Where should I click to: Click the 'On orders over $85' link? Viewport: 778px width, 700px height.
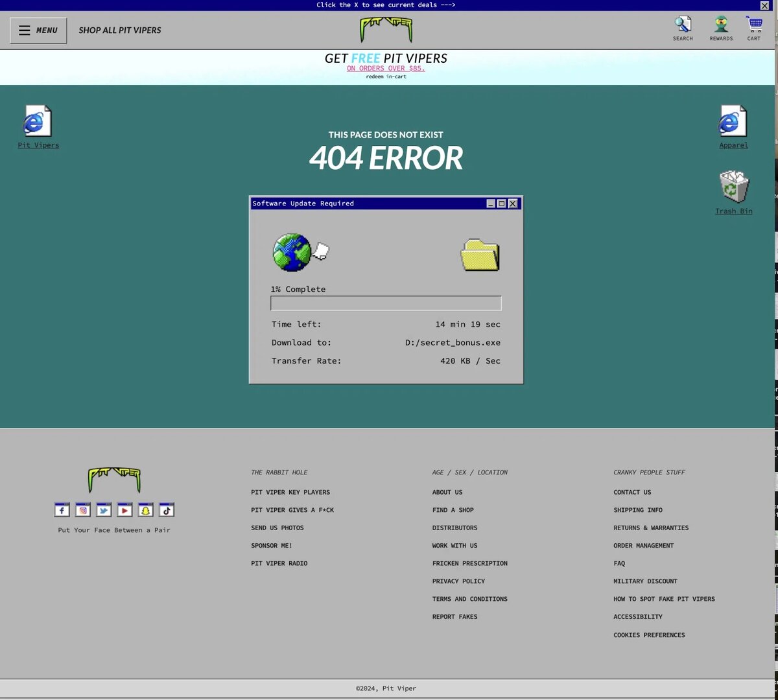(386, 68)
